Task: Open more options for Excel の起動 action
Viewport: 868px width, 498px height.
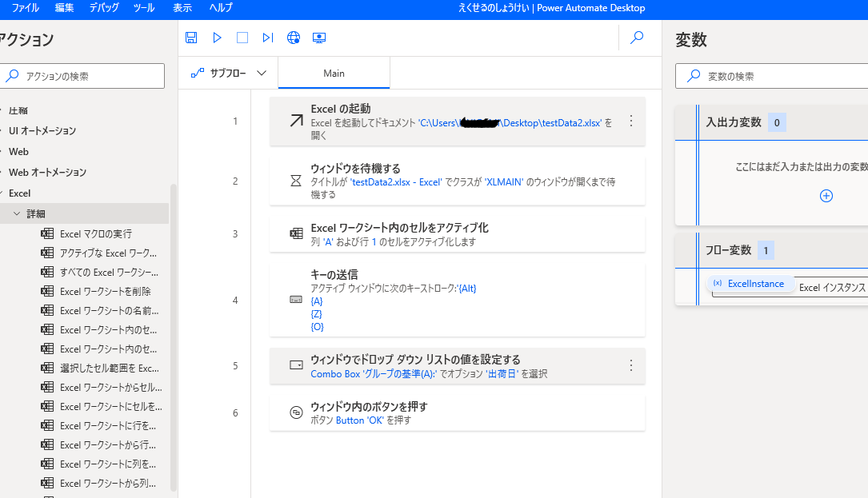Action: point(630,121)
